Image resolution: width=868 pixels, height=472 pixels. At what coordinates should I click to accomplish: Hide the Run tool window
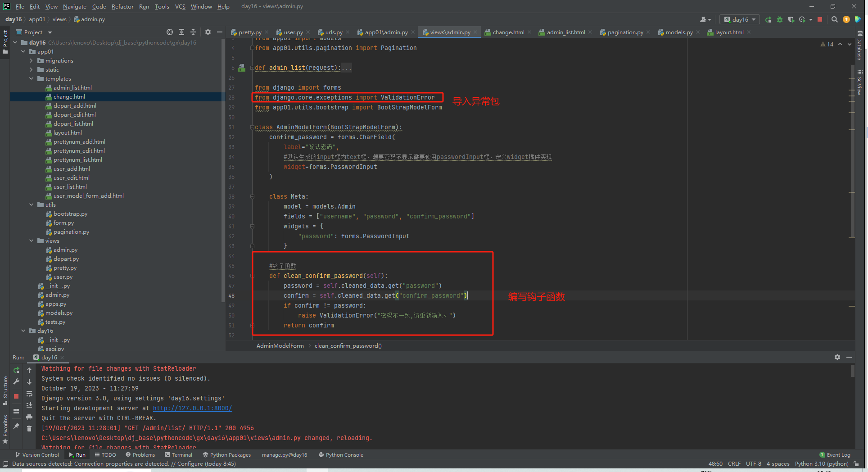pyautogui.click(x=849, y=357)
